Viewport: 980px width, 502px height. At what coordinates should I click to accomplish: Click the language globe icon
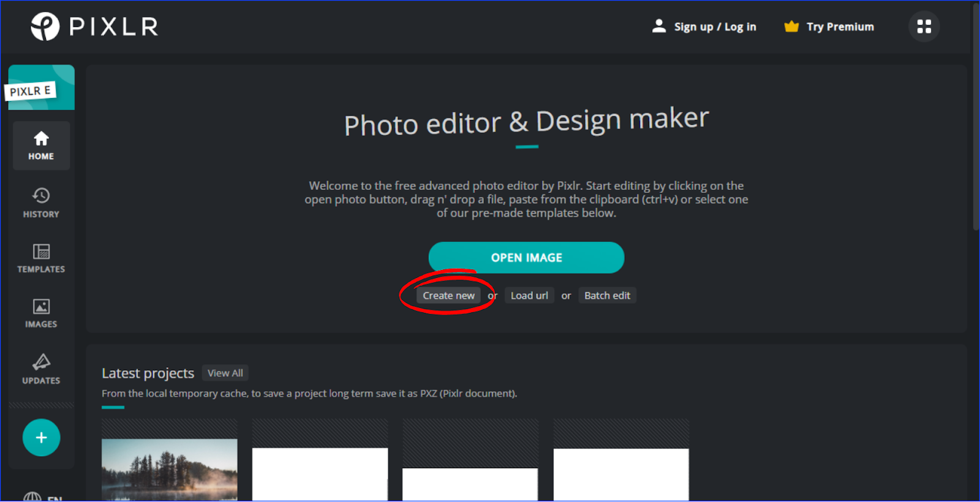(32, 497)
